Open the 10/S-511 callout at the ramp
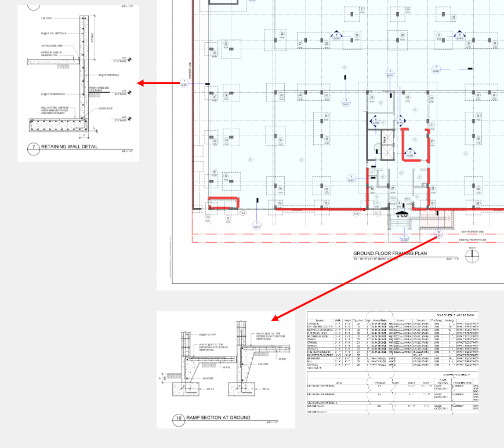The image size is (504, 448). [438, 234]
